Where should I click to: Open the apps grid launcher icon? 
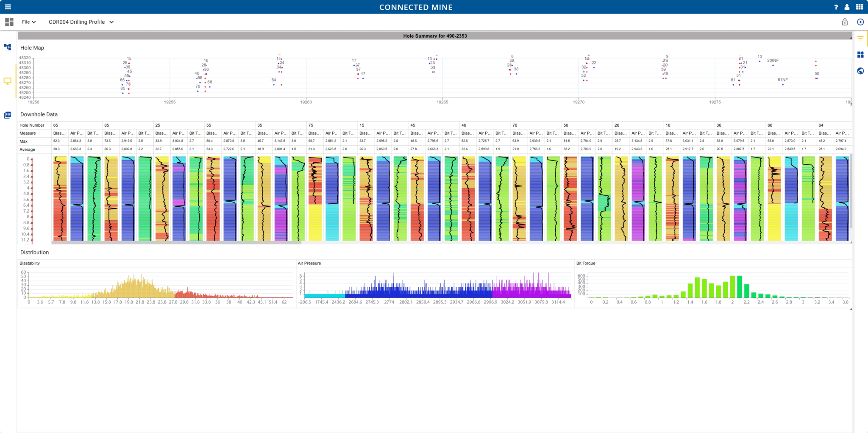[859, 7]
